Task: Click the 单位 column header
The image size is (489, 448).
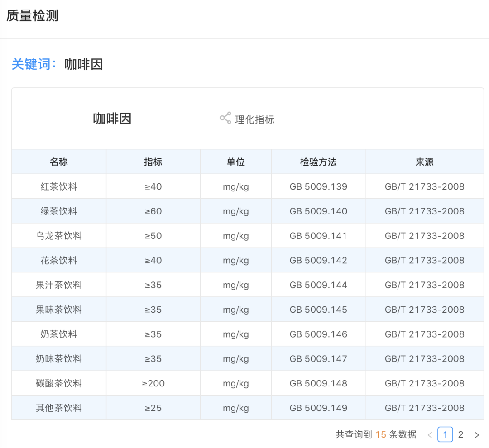Action: pos(236,162)
